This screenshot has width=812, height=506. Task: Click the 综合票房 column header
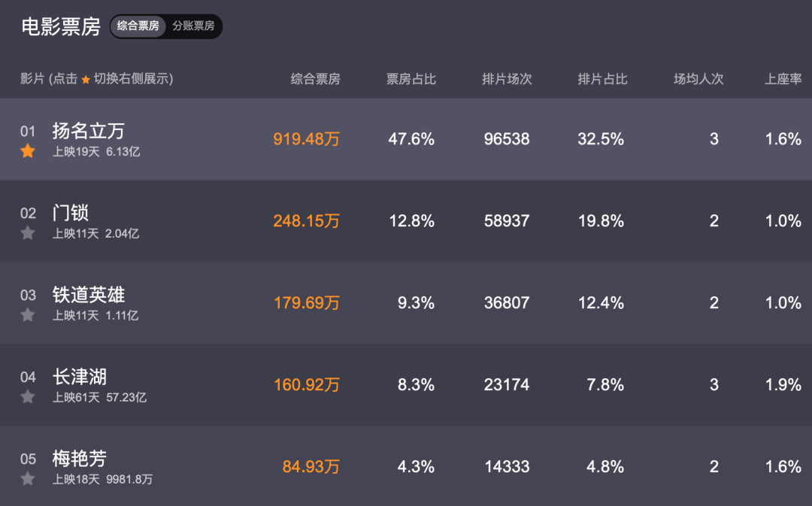(x=316, y=79)
